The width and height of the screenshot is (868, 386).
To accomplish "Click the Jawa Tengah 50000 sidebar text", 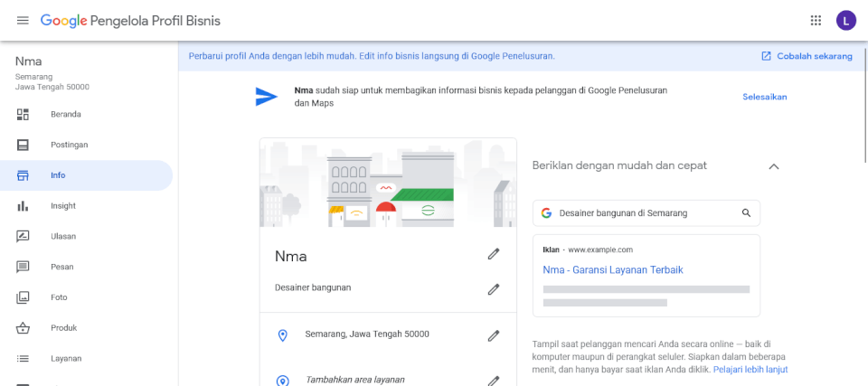I will (x=52, y=87).
